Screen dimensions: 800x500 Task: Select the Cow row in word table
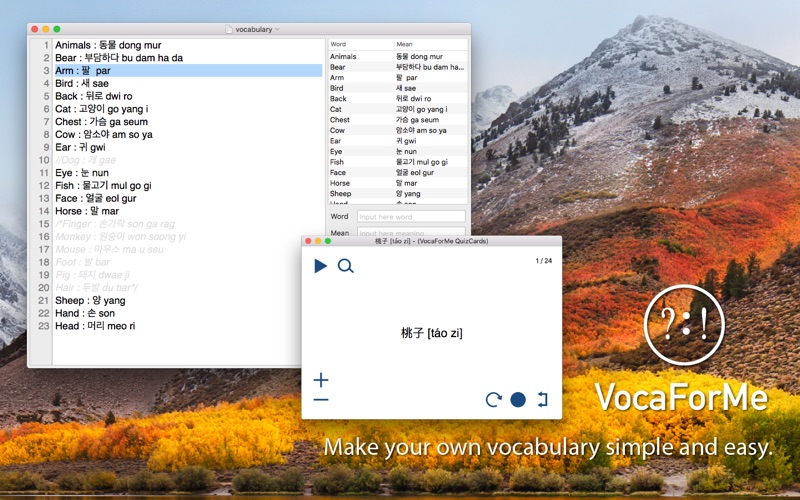(x=398, y=130)
